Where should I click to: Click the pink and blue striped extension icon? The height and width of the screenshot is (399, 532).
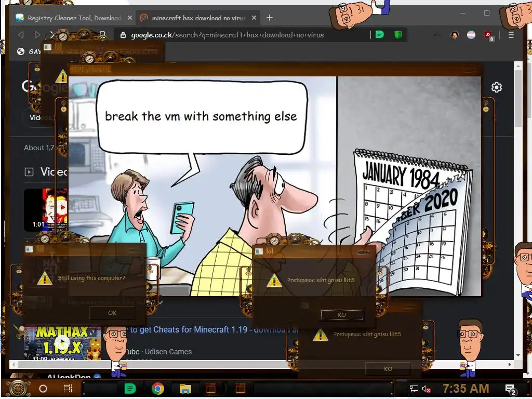tap(471, 35)
